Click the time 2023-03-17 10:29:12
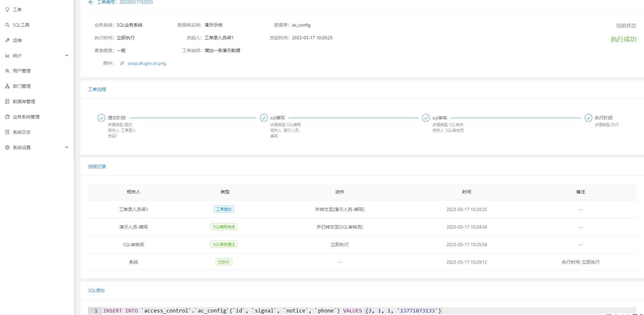Viewport: 644px width, 315px height. tap(467, 262)
